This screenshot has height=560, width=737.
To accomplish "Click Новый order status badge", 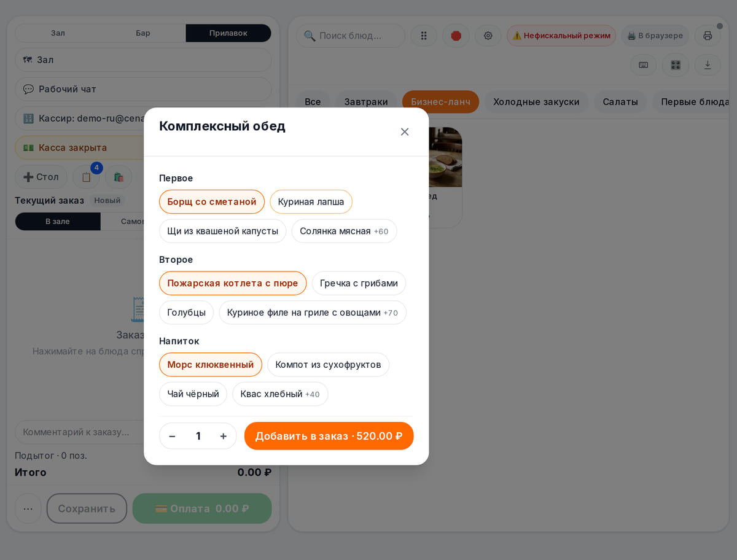I will [x=107, y=200].
